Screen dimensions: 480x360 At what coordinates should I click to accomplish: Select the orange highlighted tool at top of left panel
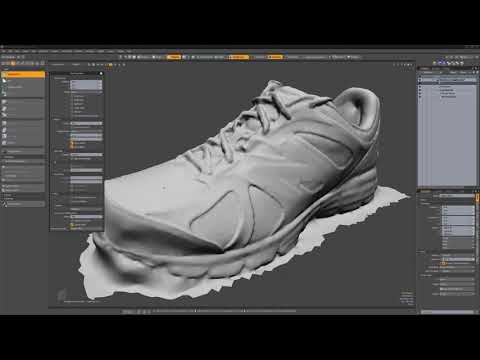click(23, 75)
